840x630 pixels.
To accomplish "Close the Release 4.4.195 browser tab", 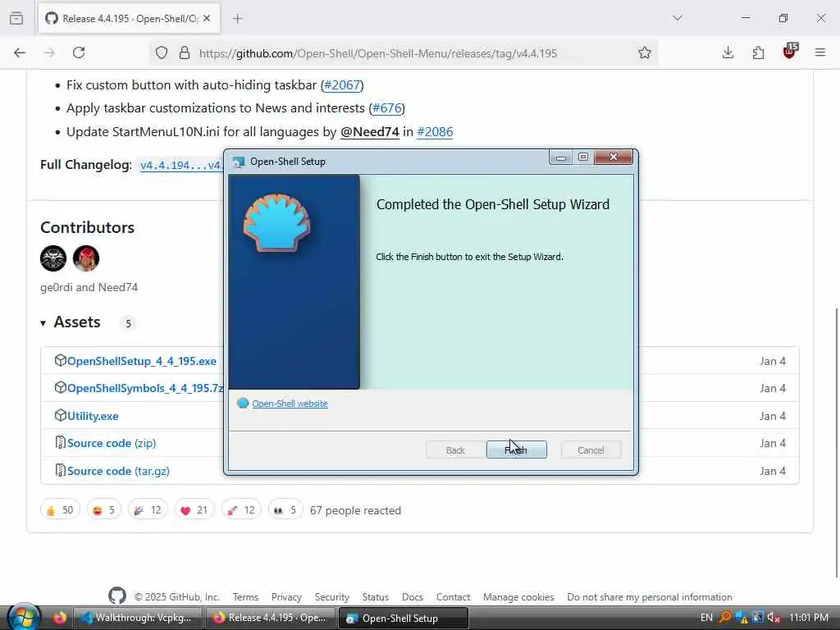I will [x=207, y=18].
